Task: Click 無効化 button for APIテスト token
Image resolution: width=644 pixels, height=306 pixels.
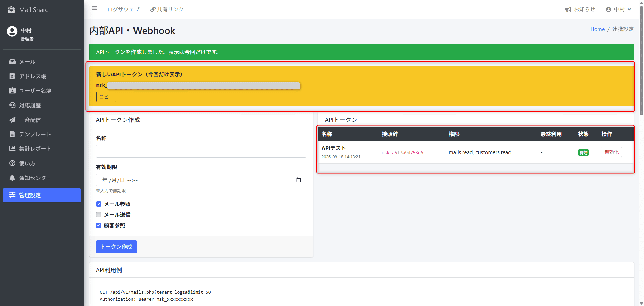Action: click(x=611, y=152)
